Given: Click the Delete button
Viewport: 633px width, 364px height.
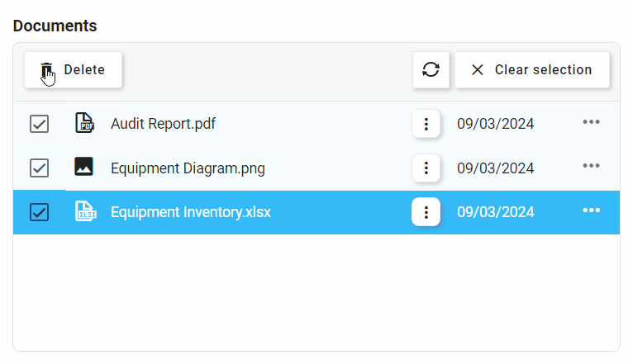Looking at the screenshot, I should [73, 69].
